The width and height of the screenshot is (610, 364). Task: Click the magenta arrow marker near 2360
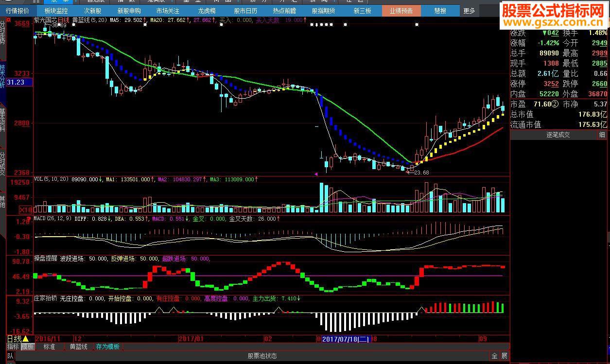pos(316,173)
